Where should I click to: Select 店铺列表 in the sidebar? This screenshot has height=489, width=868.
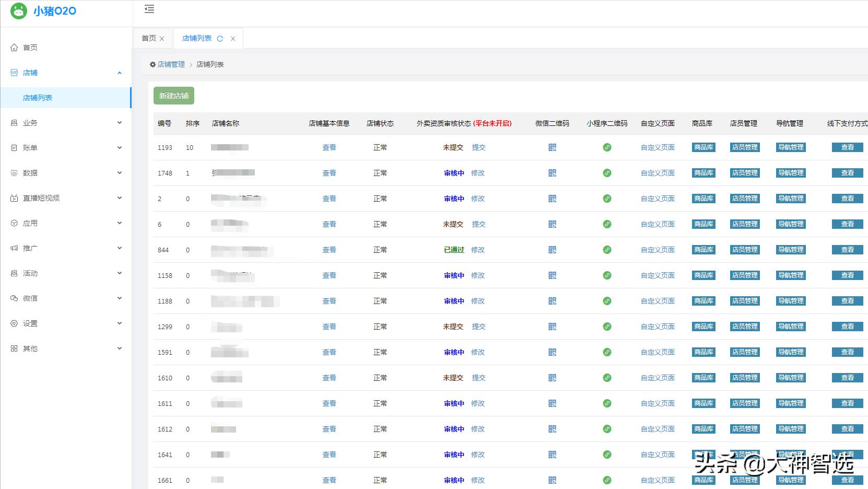[38, 98]
